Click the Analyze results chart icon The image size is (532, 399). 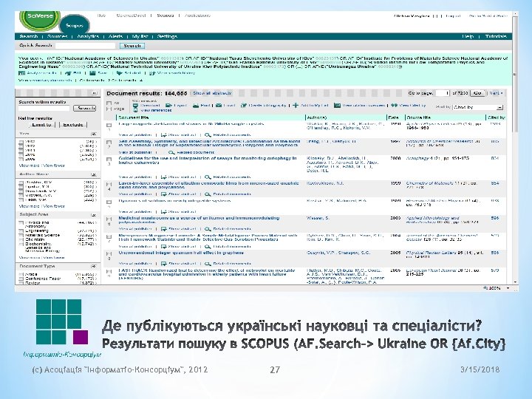pos(21,73)
